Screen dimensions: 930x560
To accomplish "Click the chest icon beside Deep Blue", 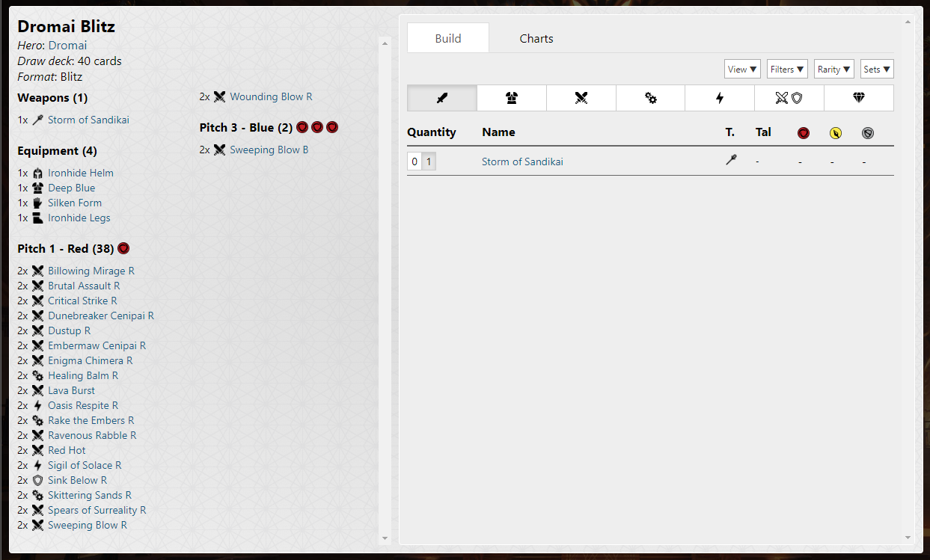I will pos(38,188).
